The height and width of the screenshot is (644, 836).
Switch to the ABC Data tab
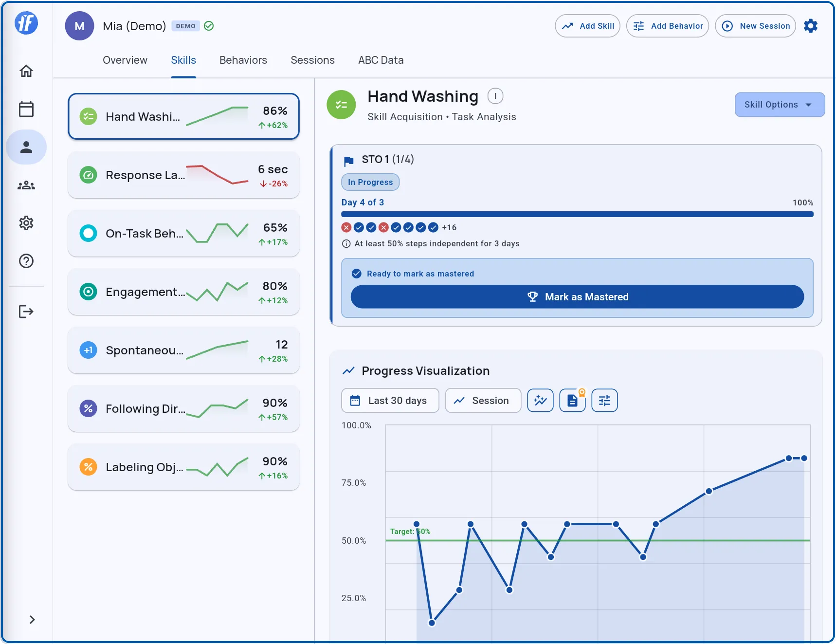[x=381, y=60]
